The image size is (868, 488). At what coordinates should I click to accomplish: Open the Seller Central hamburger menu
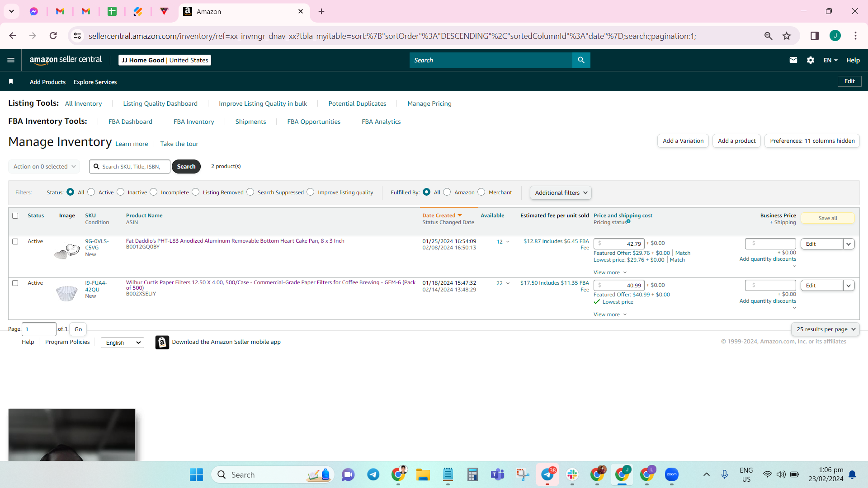pyautogui.click(x=11, y=60)
